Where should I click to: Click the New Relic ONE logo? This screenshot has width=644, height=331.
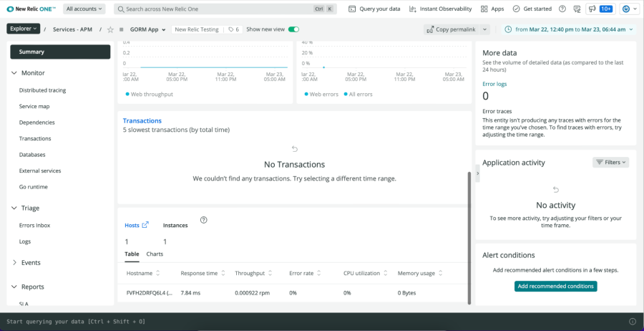[x=31, y=9]
